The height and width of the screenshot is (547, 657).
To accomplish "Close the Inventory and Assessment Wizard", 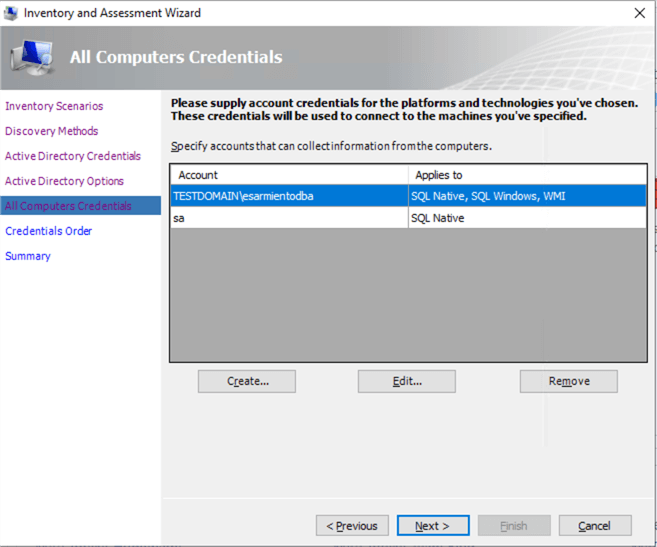I will [x=639, y=13].
